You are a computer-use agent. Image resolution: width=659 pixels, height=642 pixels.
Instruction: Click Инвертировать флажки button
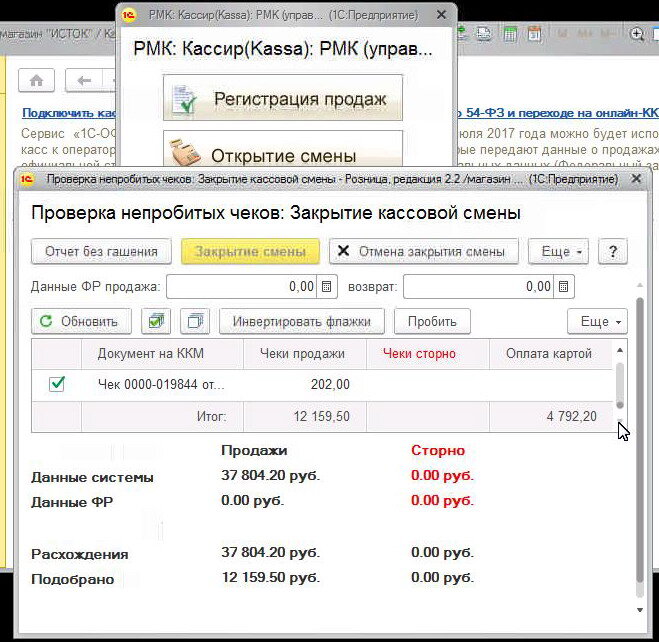coord(302,321)
